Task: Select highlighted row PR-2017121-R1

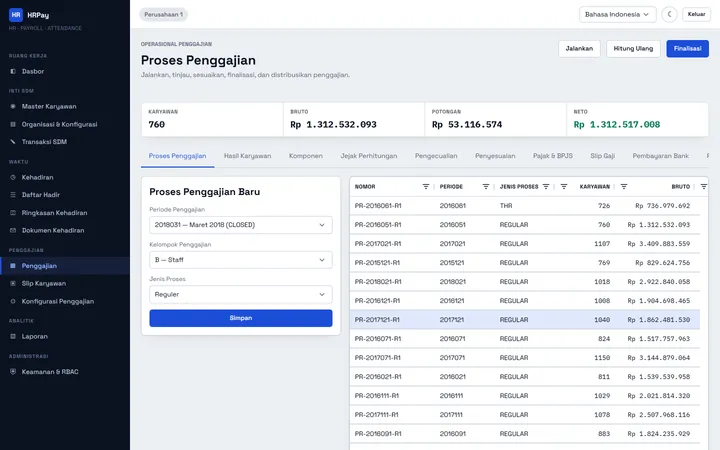Action: (525, 320)
